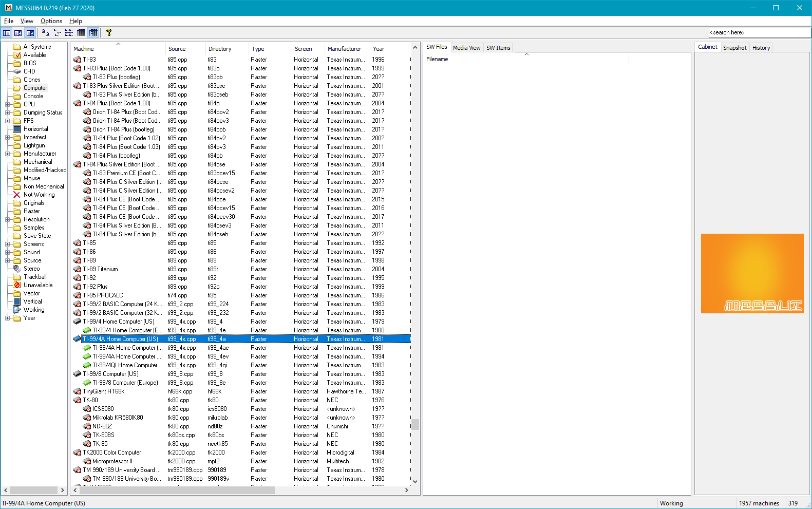Viewport: 812px width, 509px height.
Task: Click the Stereo filter icon
Action: [x=17, y=269]
